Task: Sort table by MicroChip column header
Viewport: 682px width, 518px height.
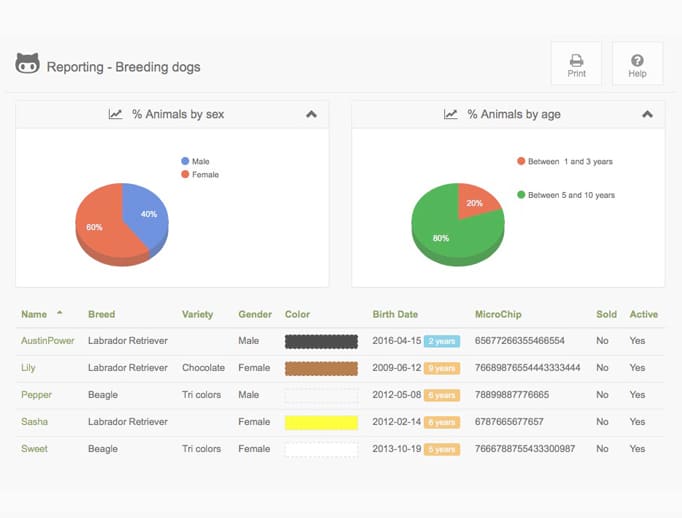Action: [x=498, y=314]
